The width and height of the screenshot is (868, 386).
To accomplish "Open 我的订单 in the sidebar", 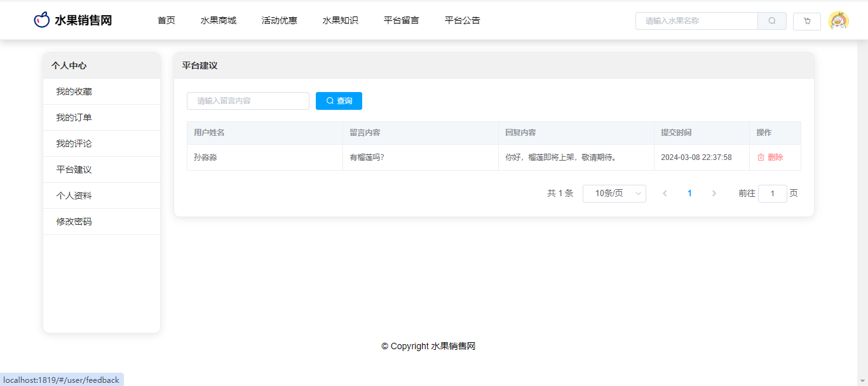I will [74, 117].
